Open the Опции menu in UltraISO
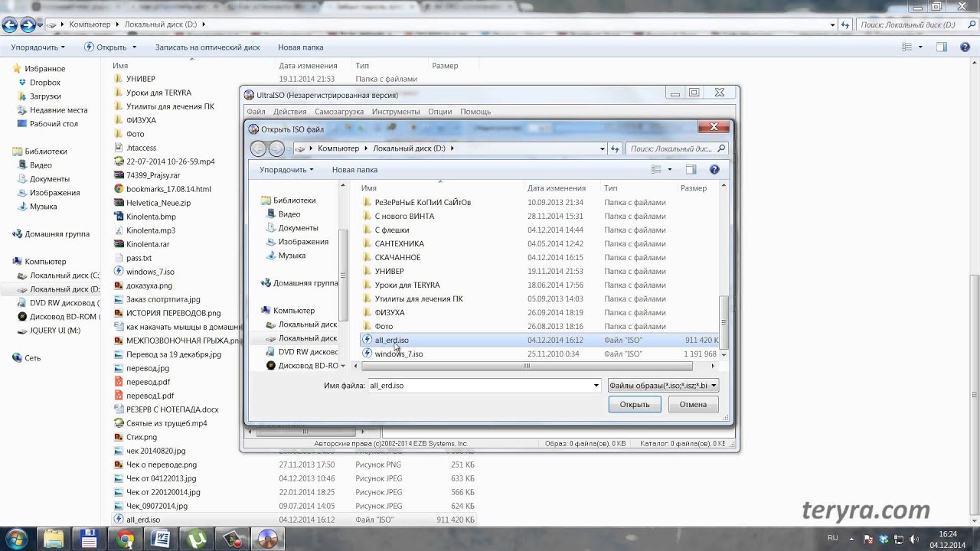Image resolution: width=980 pixels, height=551 pixels. [440, 112]
